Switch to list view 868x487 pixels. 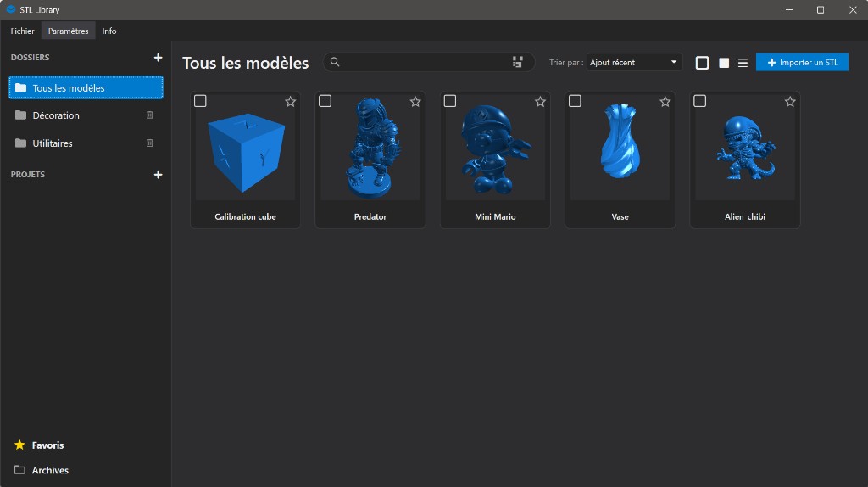[x=743, y=63]
